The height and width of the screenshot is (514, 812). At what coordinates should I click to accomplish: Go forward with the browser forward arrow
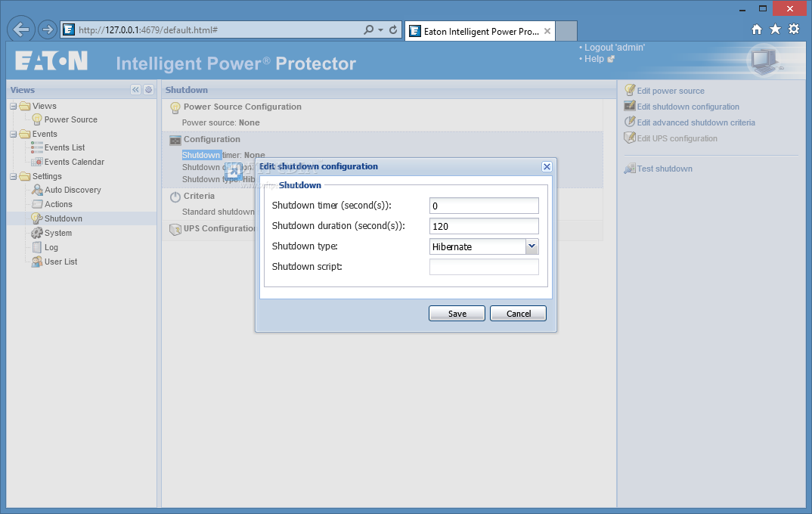click(47, 29)
